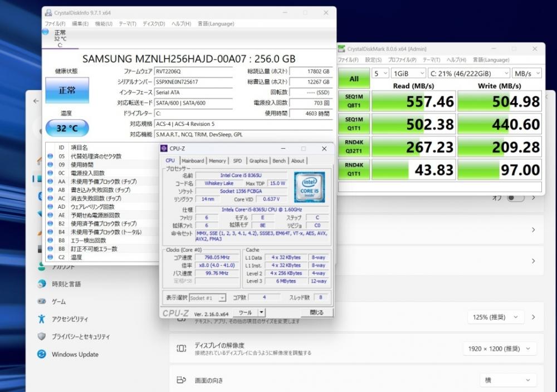The height and width of the screenshot is (392, 557).
Task: Click the 使用時間 value 4603 時間
Action: click(311, 114)
